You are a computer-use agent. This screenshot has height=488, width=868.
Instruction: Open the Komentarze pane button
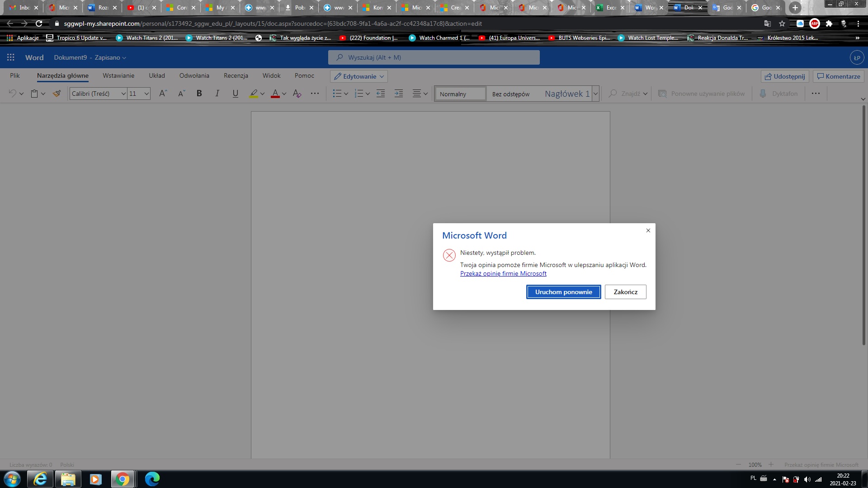(x=839, y=76)
